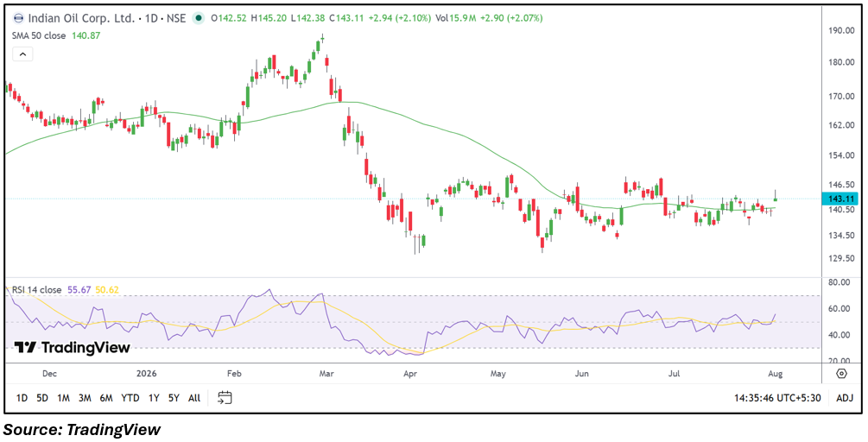Click the low value L142.38

coord(309,18)
